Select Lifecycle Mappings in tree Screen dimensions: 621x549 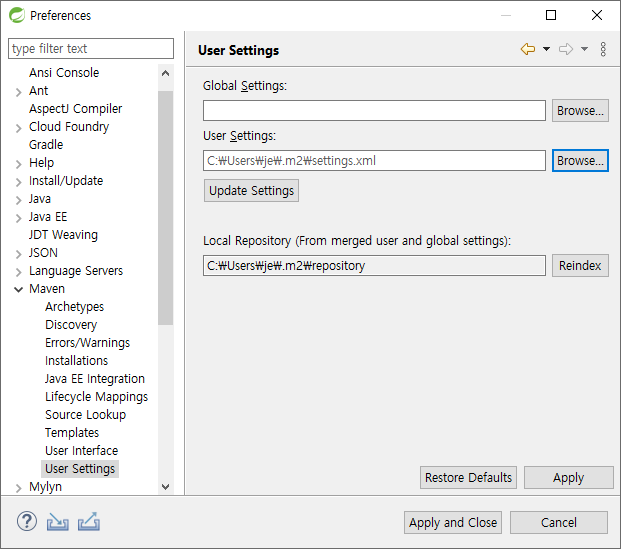click(x=96, y=397)
